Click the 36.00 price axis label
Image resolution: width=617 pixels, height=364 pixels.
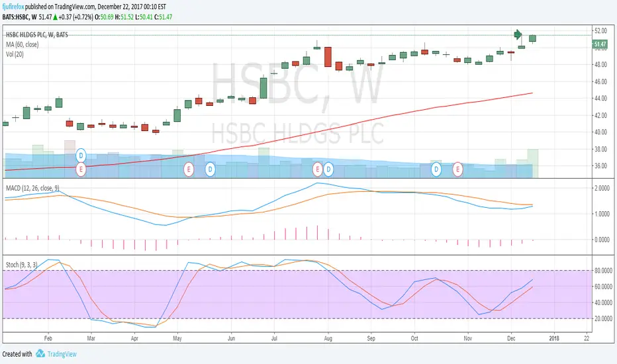(x=600, y=165)
